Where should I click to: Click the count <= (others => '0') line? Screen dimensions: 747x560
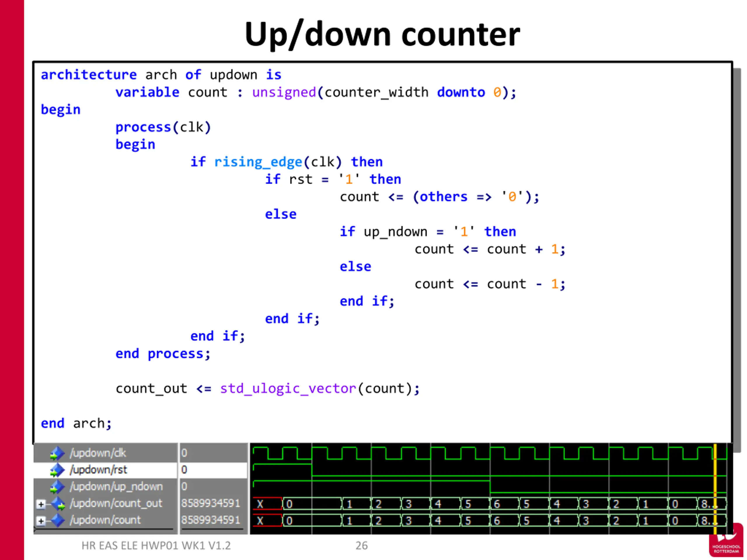tap(439, 197)
